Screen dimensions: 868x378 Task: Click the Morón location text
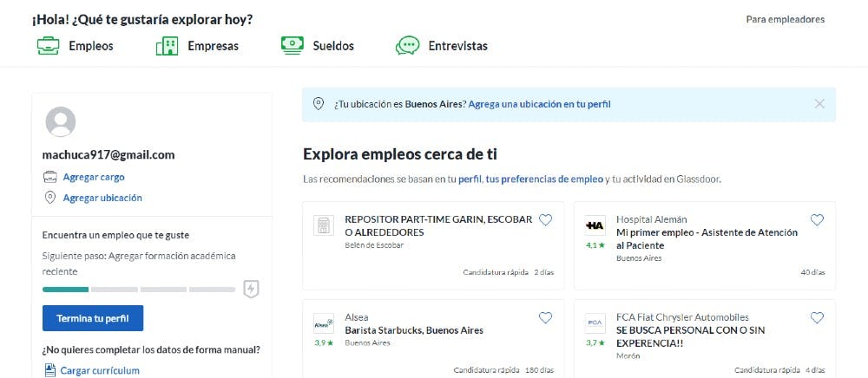tap(628, 356)
